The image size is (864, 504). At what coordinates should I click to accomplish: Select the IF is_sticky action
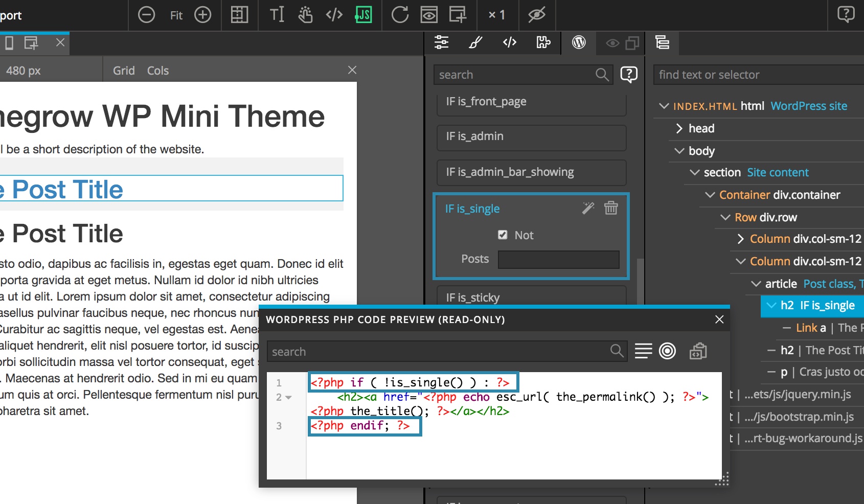tap(532, 297)
